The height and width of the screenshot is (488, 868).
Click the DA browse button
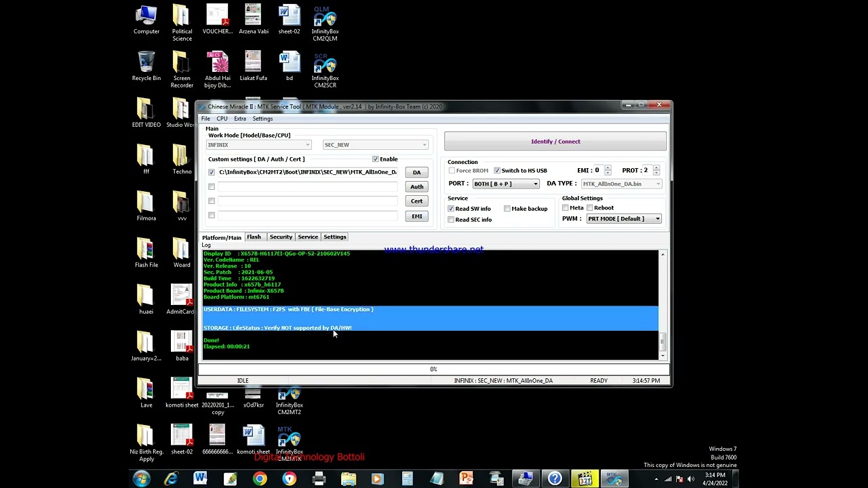click(x=416, y=173)
